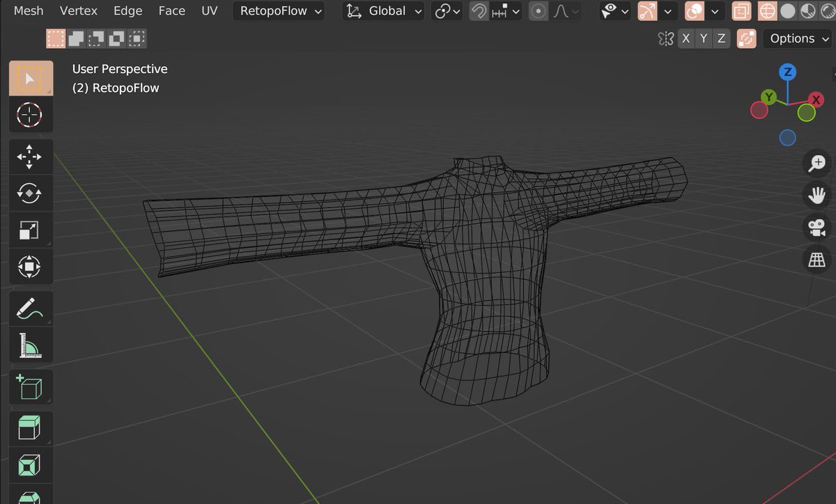Click the mesh symmetry butterfly icon
Image resolution: width=836 pixels, height=504 pixels.
coord(666,38)
